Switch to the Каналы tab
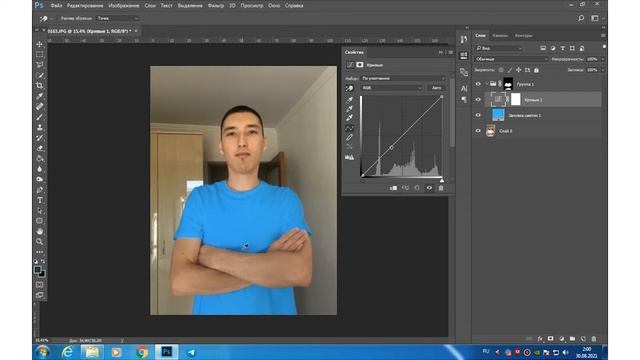The height and width of the screenshot is (360, 640). pyautogui.click(x=500, y=36)
